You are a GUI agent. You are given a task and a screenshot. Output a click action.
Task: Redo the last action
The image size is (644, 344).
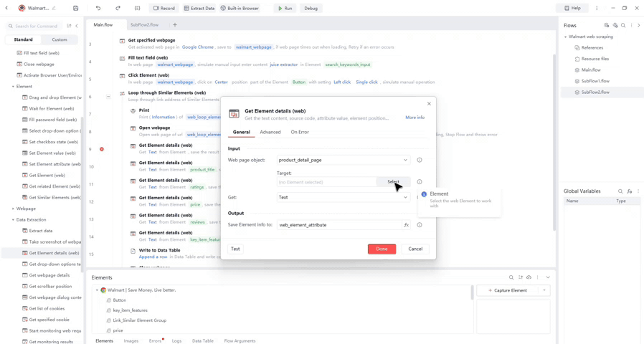[118, 8]
